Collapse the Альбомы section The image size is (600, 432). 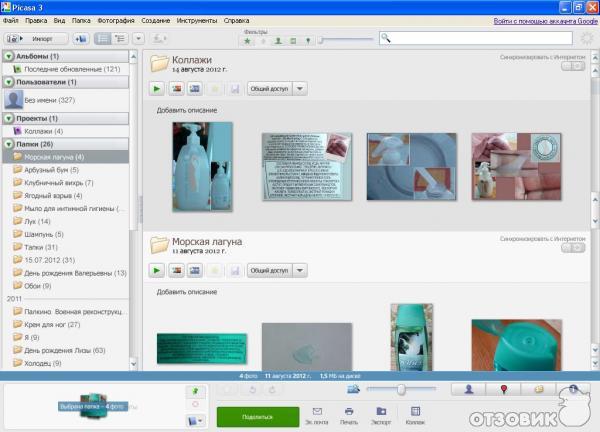tap(8, 57)
